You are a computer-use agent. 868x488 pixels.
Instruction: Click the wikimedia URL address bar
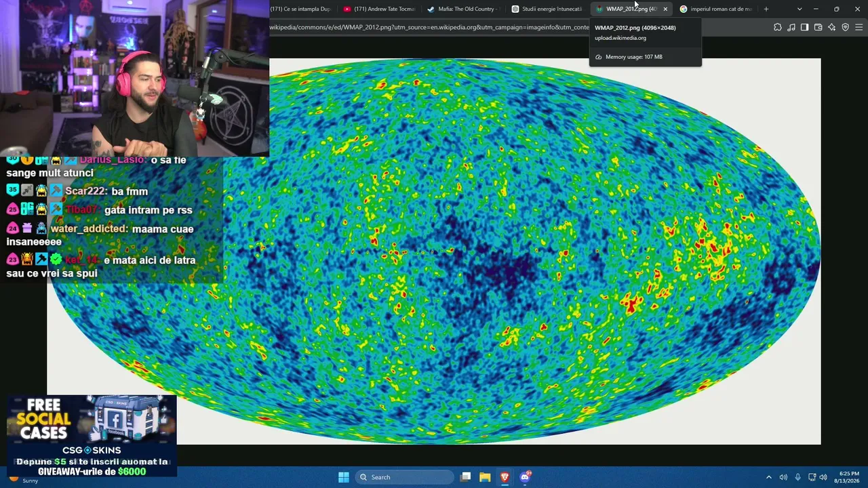[x=429, y=27]
